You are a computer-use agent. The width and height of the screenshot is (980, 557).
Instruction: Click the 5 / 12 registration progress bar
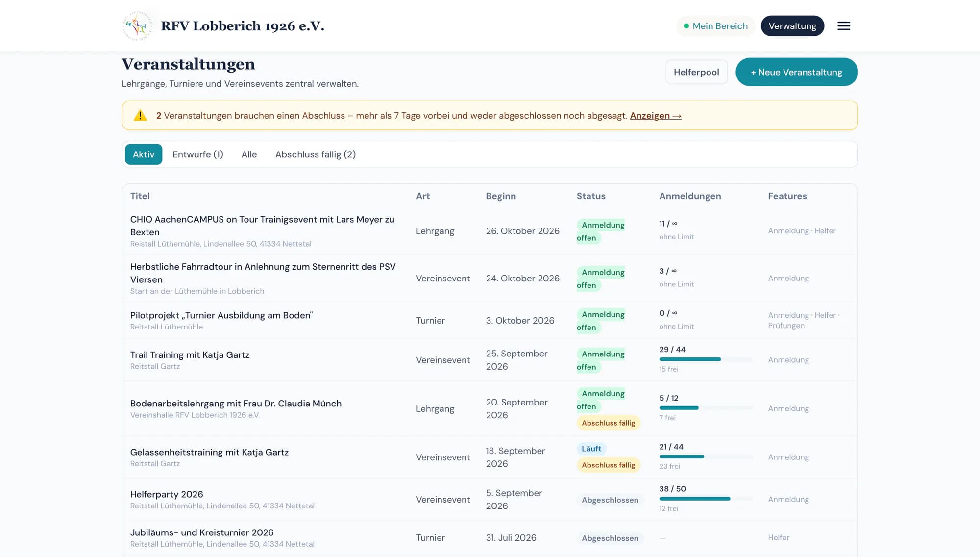pyautogui.click(x=706, y=408)
